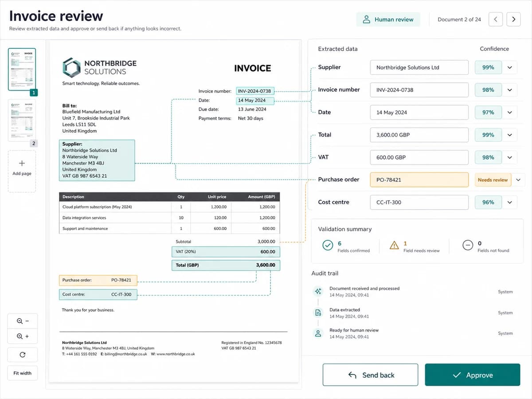The width and height of the screenshot is (532, 399).
Task: Expand the Total confidence dropdown
Action: click(x=510, y=135)
